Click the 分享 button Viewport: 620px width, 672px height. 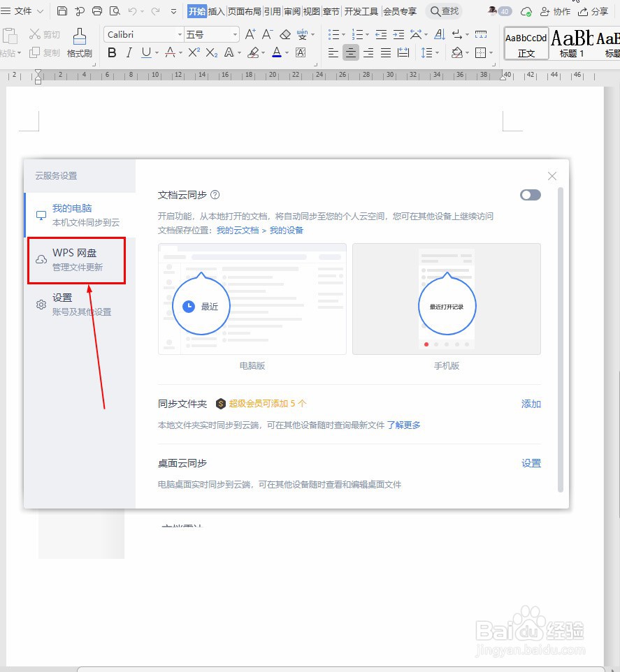(593, 12)
